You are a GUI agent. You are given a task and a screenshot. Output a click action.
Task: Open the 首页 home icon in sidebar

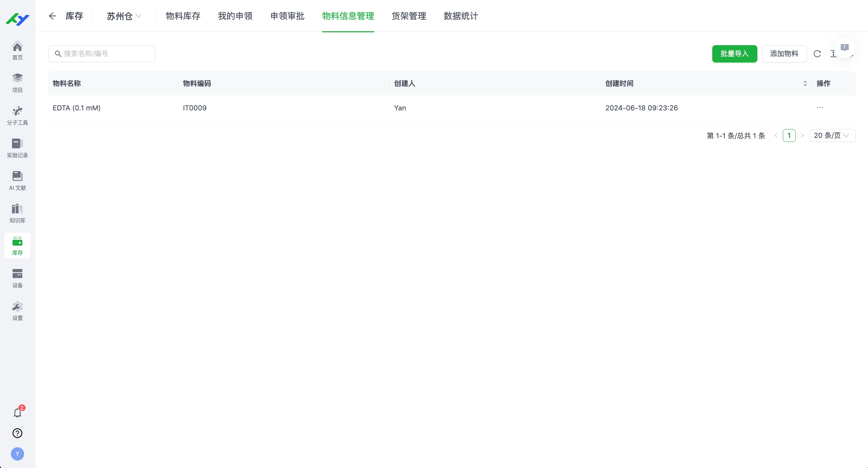tap(17, 50)
